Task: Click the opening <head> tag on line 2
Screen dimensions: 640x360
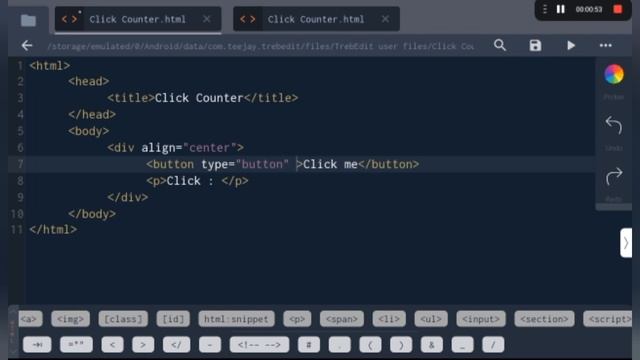Action: (x=89, y=81)
